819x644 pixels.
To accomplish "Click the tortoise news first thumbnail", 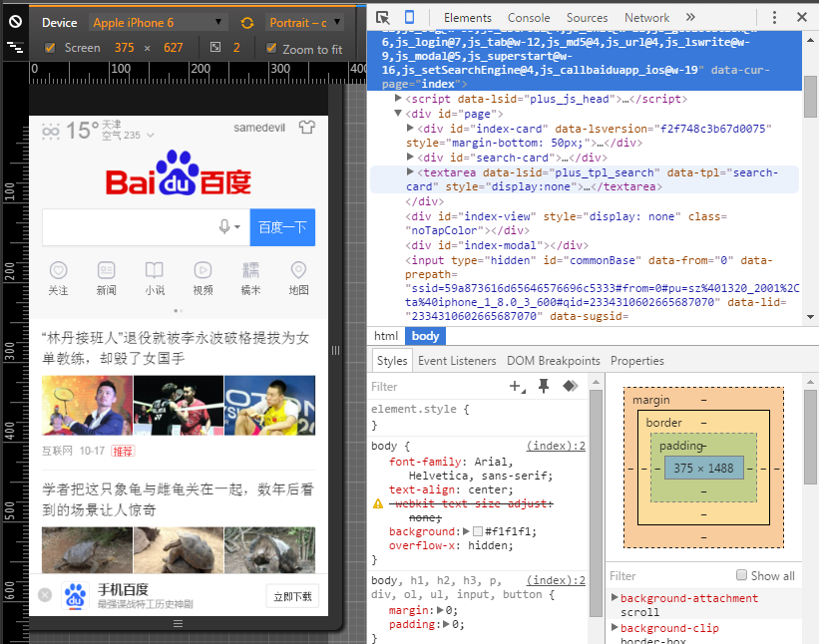I will click(x=87, y=550).
